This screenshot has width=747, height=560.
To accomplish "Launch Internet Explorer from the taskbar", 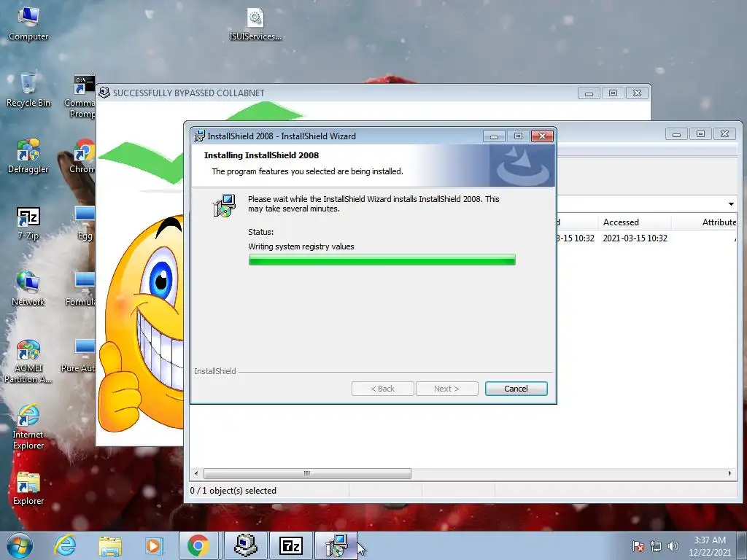I will point(65,545).
